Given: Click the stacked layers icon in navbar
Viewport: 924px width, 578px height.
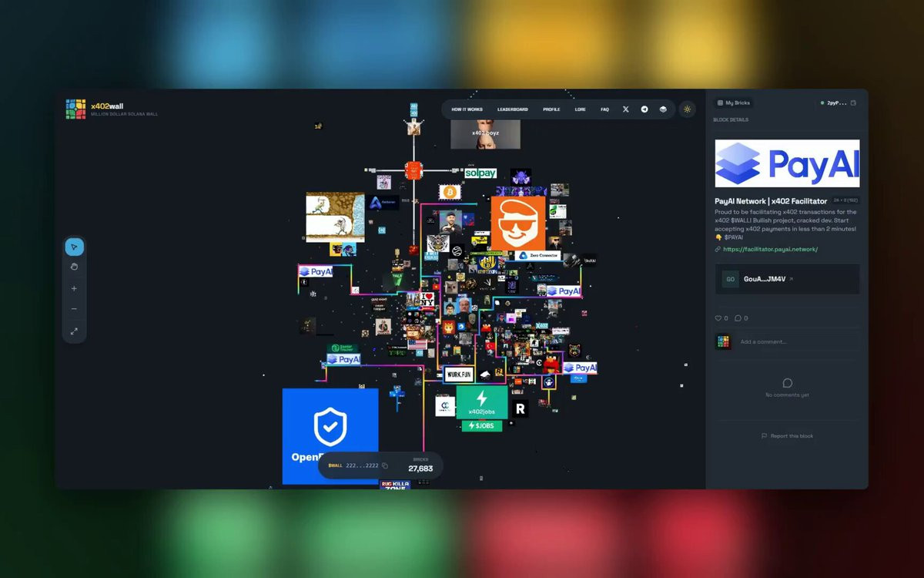Looking at the screenshot, I should [663, 109].
